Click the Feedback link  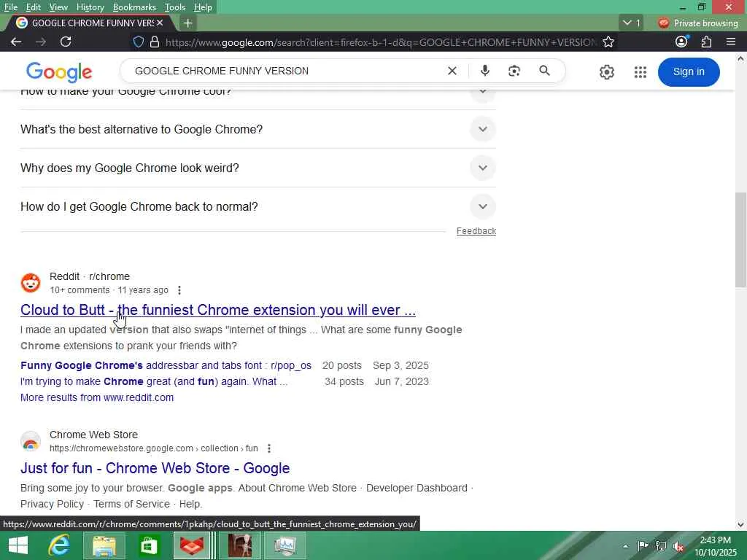[x=476, y=231]
